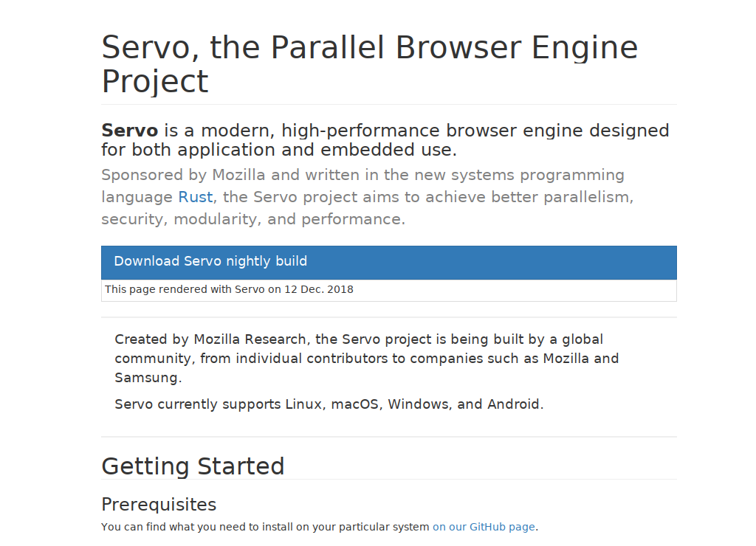The image size is (756, 546).
Task: Select the Getting Started heading
Action: [x=193, y=466]
